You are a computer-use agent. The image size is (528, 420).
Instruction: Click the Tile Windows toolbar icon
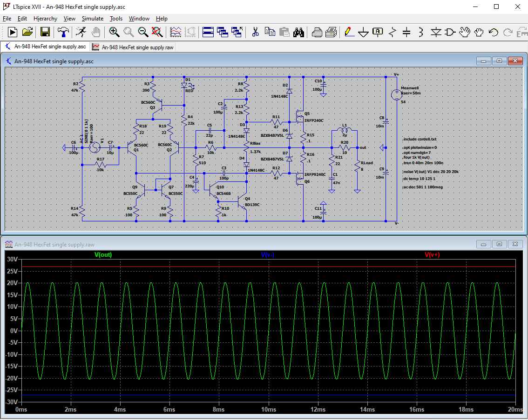click(x=208, y=32)
